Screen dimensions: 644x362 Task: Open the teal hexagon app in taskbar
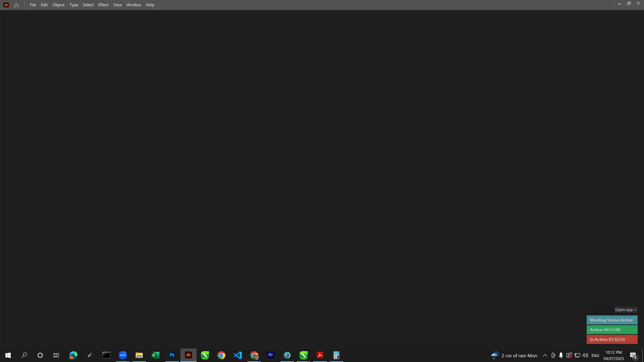coord(287,355)
